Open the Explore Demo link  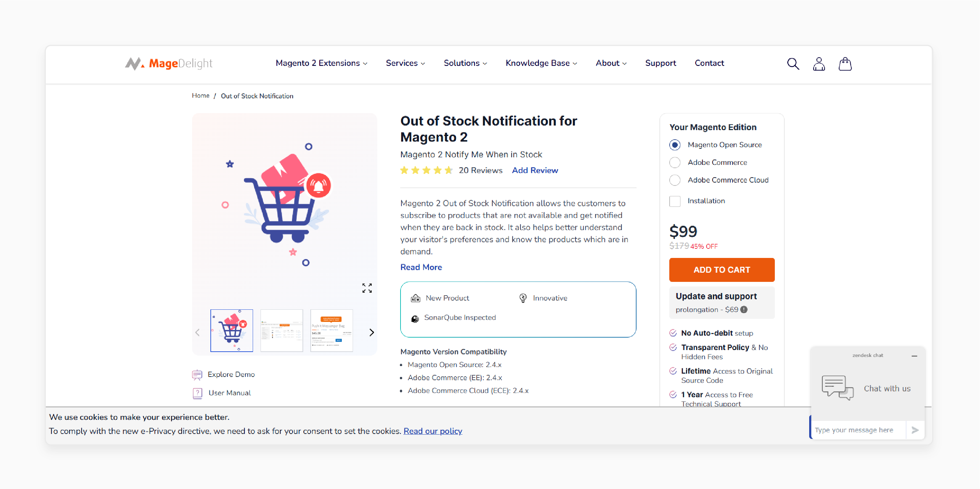[231, 375]
